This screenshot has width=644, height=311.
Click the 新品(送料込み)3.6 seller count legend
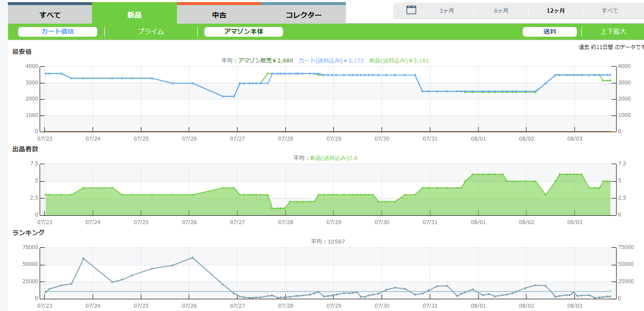pos(334,158)
